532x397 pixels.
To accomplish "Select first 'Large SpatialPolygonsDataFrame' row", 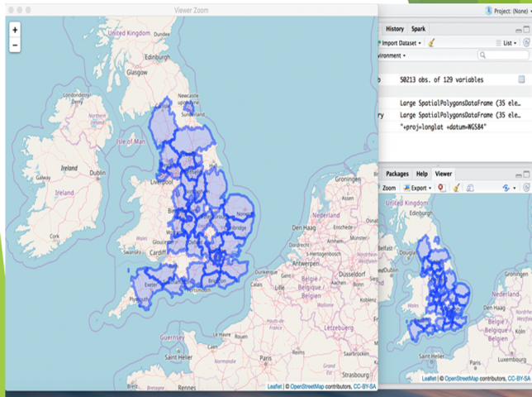I will point(454,103).
